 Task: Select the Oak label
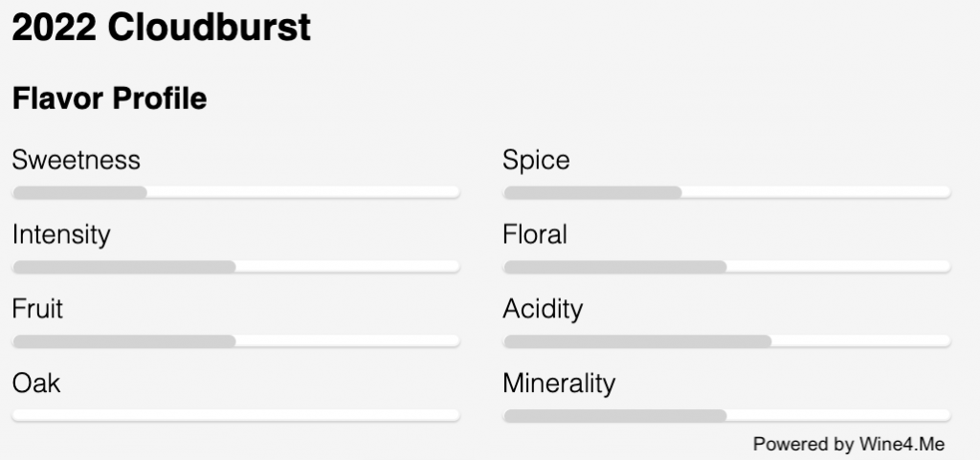click(36, 383)
